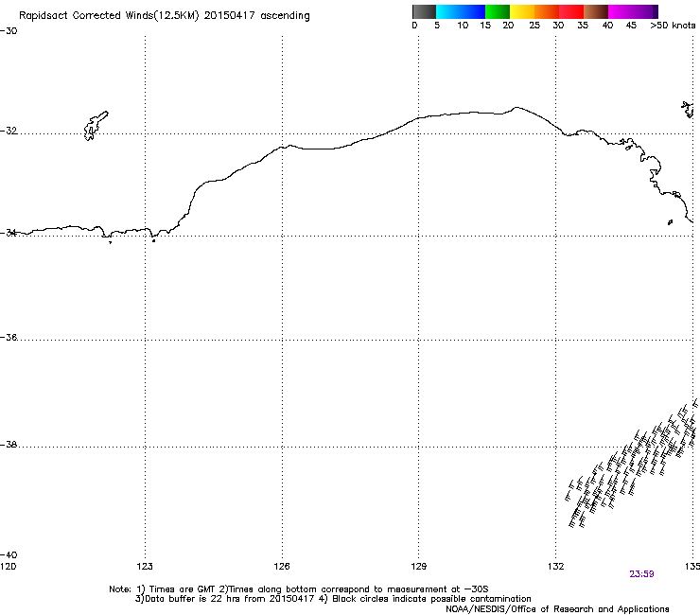Click latitude label -32
The height and width of the screenshot is (615, 700).
point(9,131)
